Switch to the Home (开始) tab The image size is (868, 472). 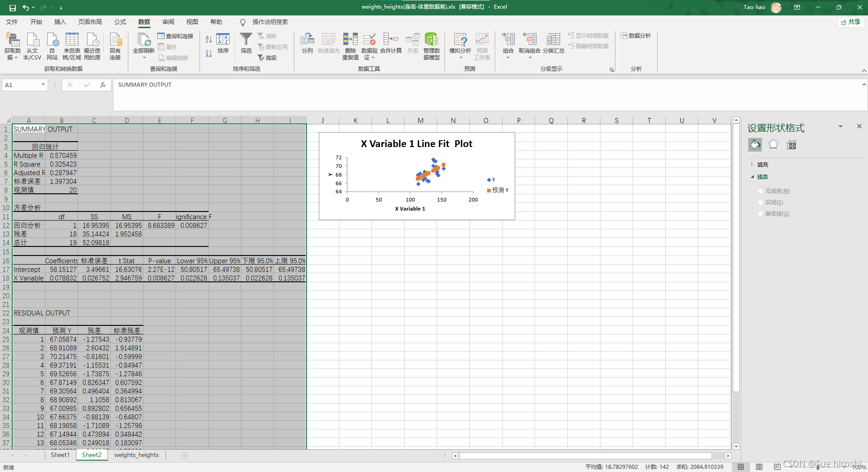point(36,22)
